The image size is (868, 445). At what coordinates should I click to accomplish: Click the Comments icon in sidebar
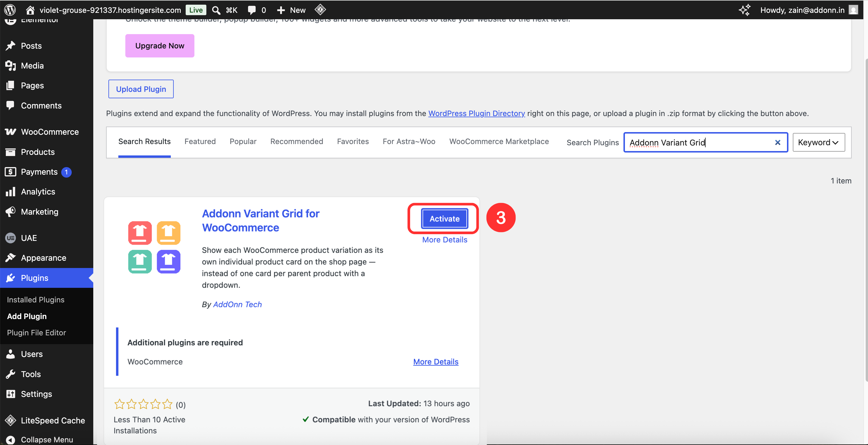coord(10,105)
